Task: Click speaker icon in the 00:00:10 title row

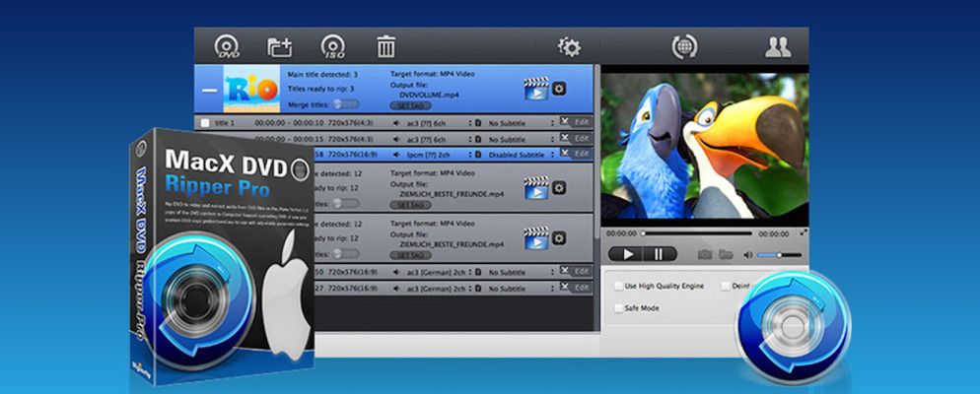Action: pos(396,123)
